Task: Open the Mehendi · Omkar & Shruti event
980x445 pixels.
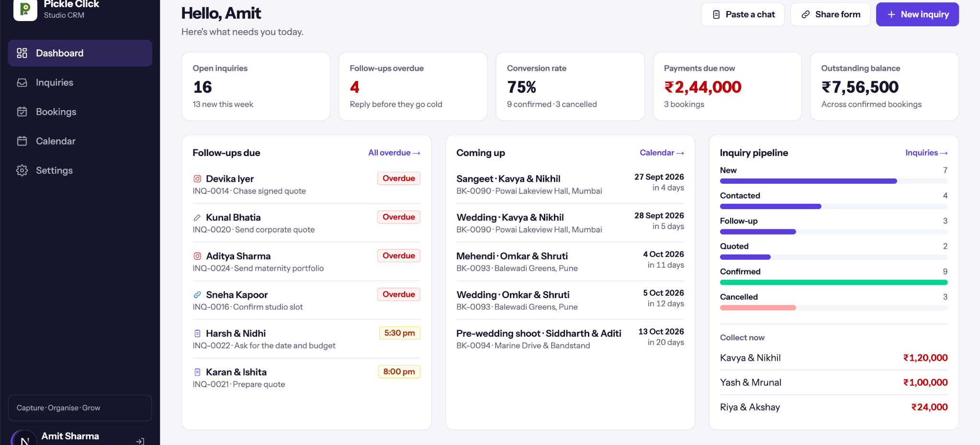Action: [x=570, y=261]
